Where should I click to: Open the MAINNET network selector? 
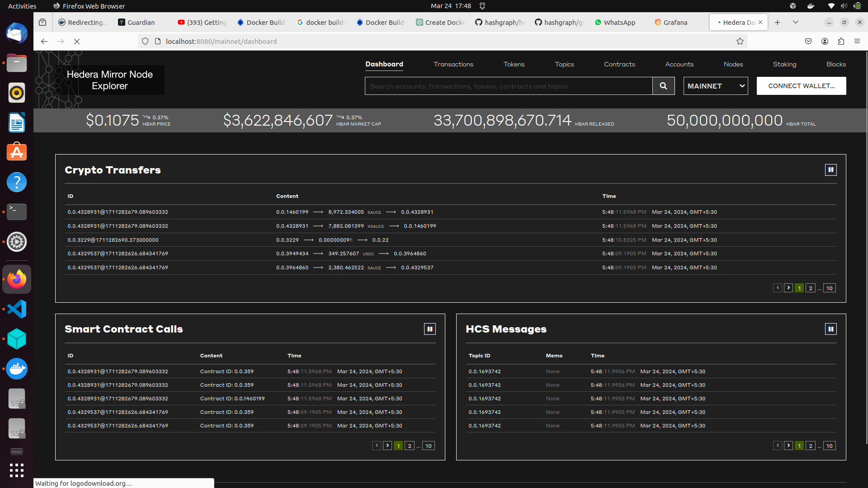tap(716, 86)
